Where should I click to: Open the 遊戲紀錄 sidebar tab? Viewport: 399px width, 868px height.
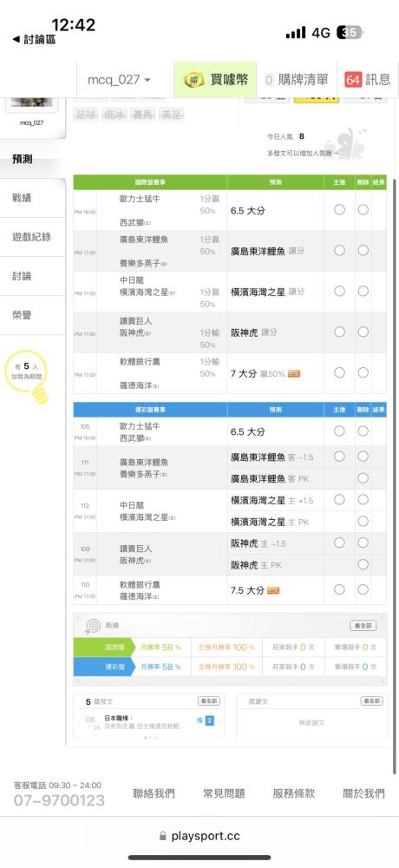(x=33, y=237)
